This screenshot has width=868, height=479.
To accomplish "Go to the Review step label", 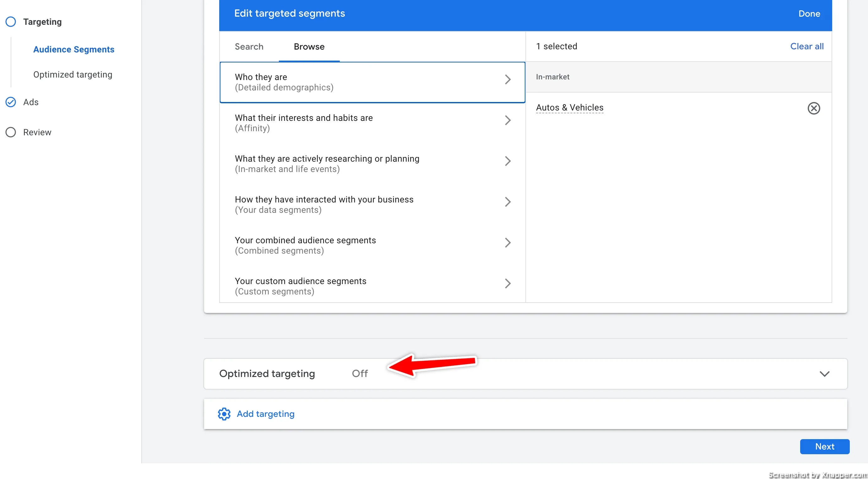I will [37, 132].
